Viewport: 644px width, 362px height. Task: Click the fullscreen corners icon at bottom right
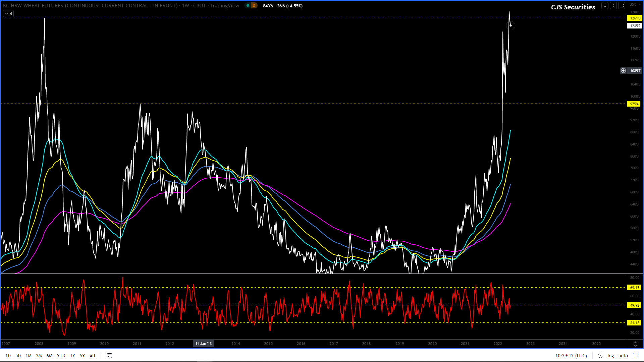pos(635,356)
